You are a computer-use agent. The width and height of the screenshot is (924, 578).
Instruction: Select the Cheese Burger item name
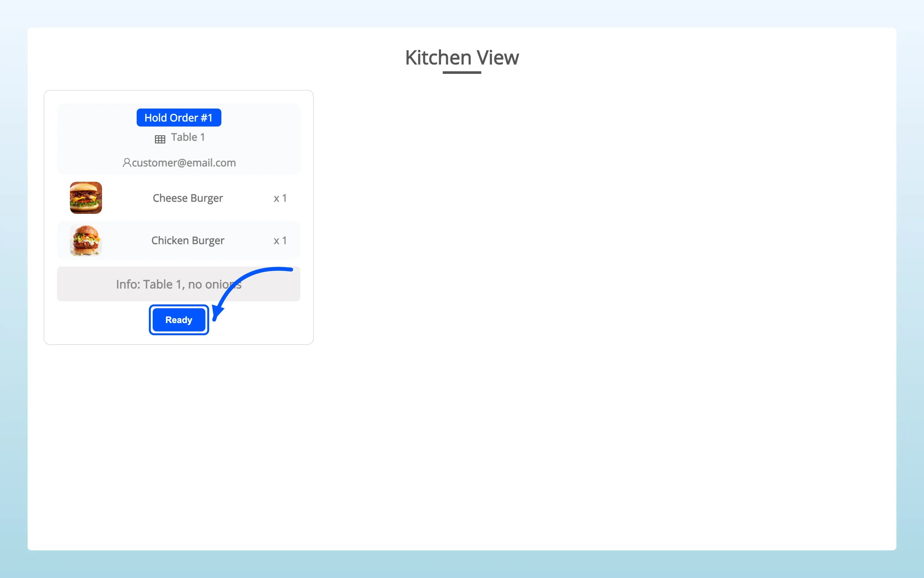188,198
